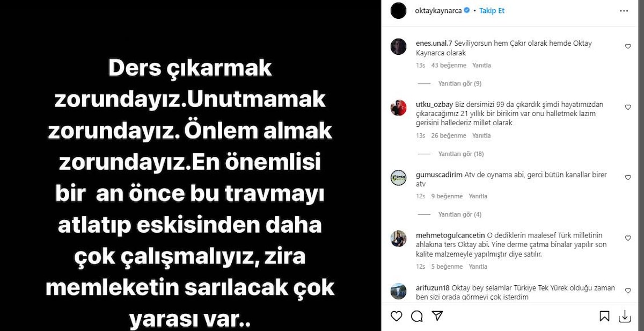Like gumuscadirim's comment
The height and width of the screenshot is (331, 644).
point(628,177)
